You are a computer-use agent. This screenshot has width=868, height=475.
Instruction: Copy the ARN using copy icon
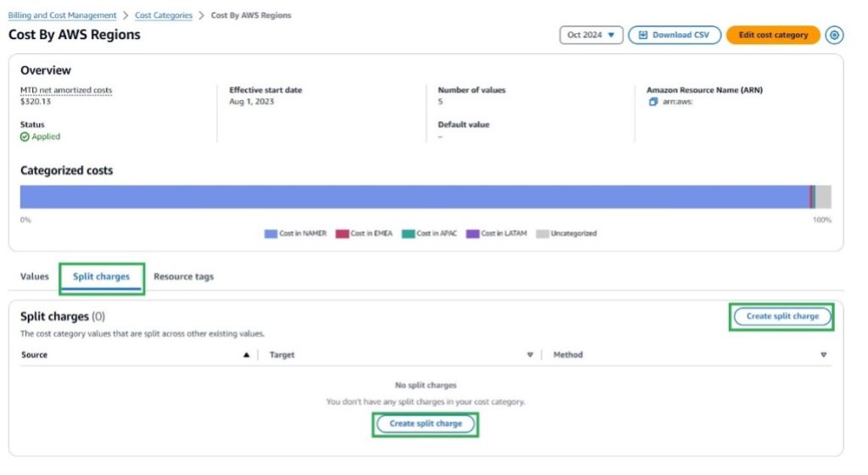click(x=653, y=102)
